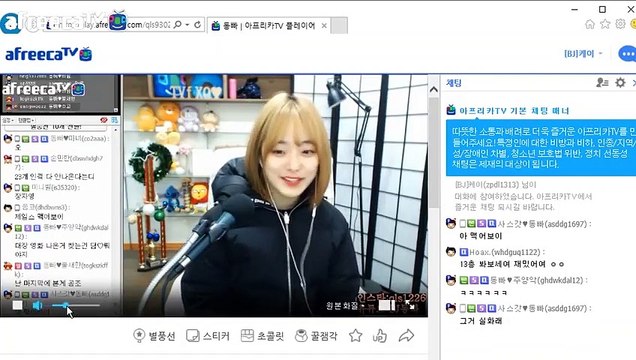Enter fullscreen with the expand arrows icon
The image size is (636, 360).
(410, 305)
